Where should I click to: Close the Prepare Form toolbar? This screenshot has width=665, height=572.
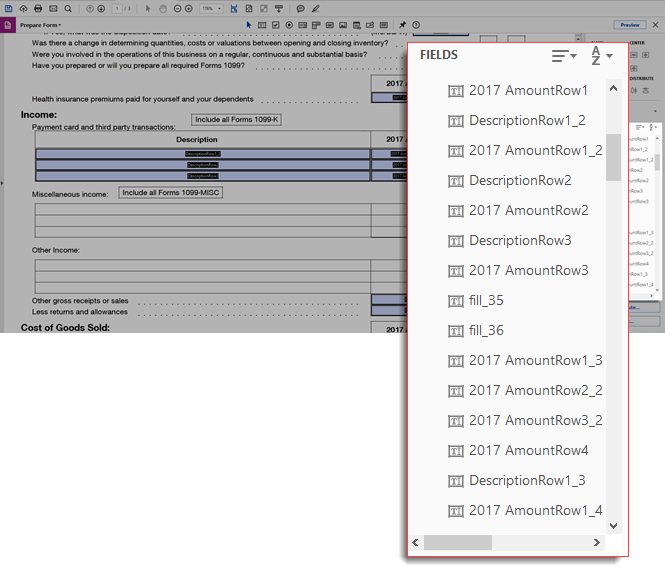[x=655, y=25]
